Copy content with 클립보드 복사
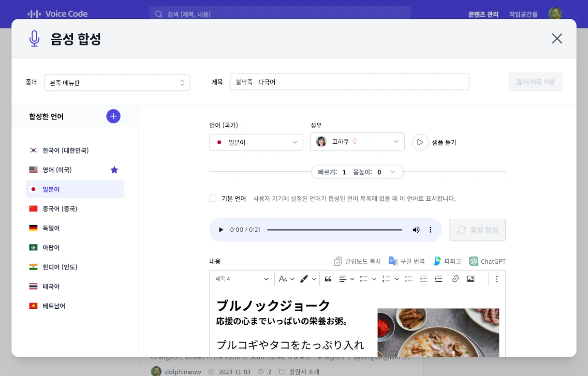The width and height of the screenshot is (588, 376). point(357,261)
